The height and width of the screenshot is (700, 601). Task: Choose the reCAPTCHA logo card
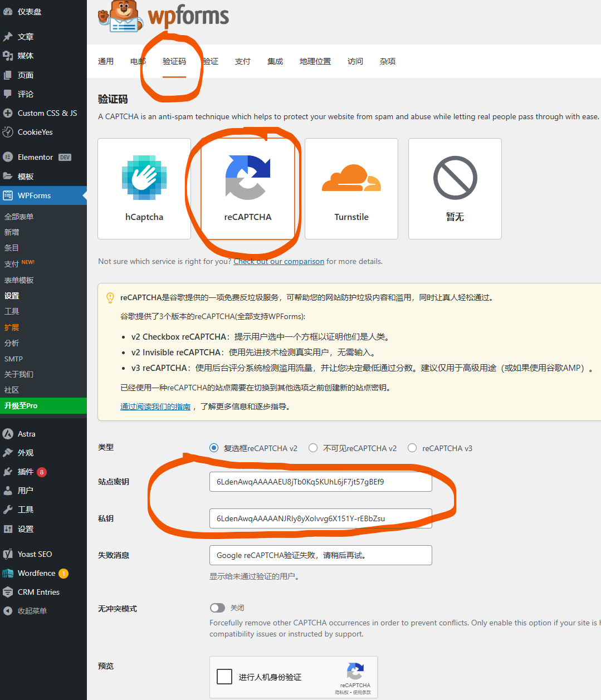pos(248,178)
